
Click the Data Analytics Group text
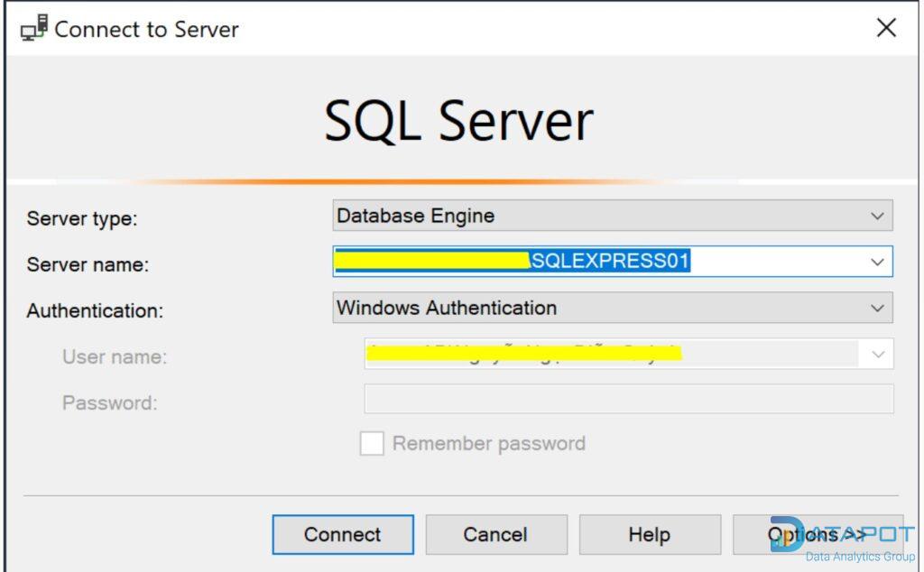click(859, 558)
